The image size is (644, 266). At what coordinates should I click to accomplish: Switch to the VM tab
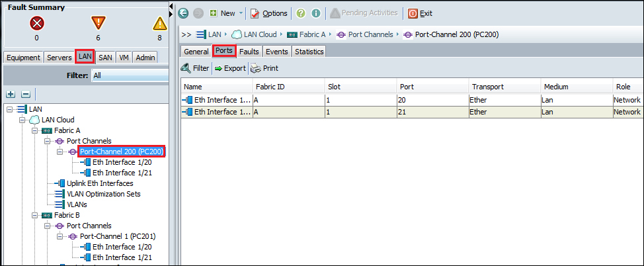coord(124,58)
